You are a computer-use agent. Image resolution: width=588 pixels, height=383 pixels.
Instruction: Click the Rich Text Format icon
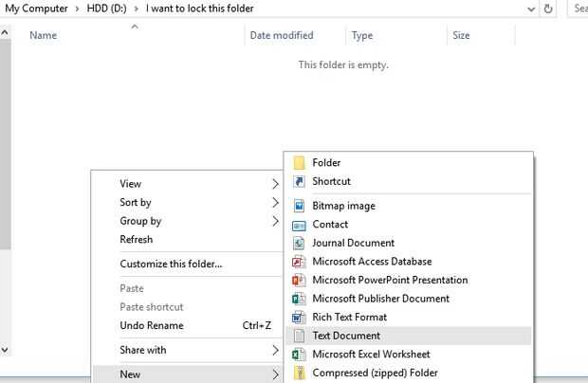click(x=299, y=318)
